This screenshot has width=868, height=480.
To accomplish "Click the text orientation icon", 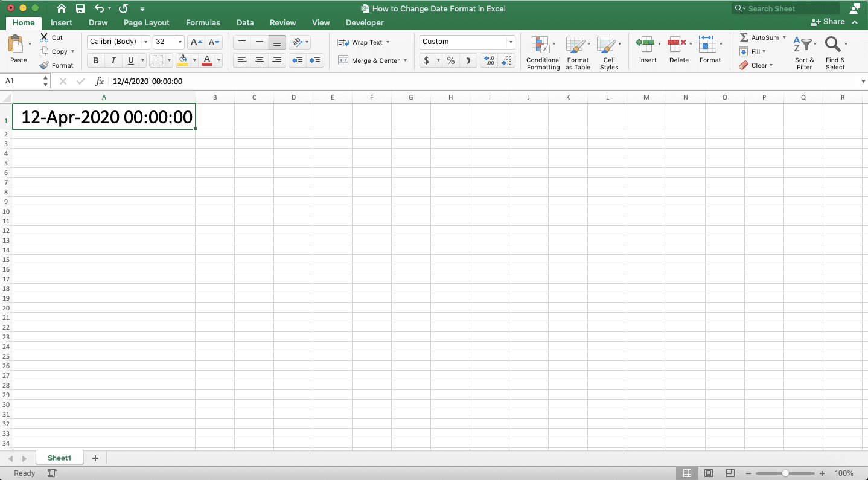I will tap(297, 42).
